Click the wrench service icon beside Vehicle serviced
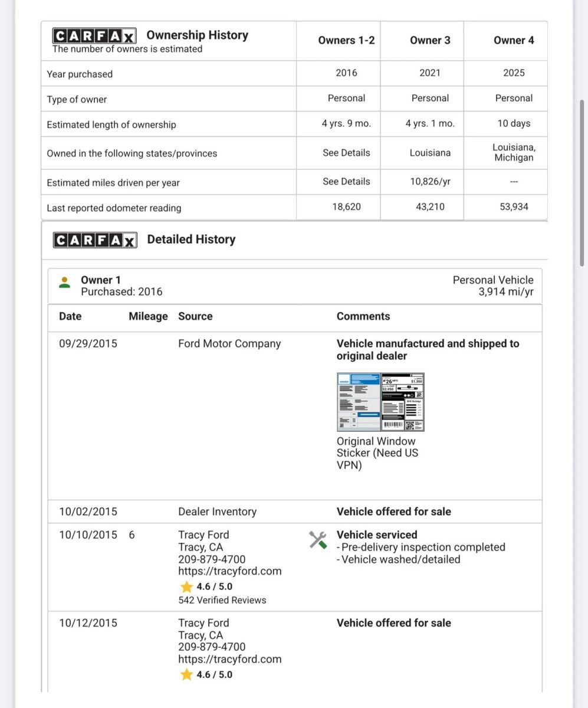Screen dimensions: 588x708 [x=318, y=539]
